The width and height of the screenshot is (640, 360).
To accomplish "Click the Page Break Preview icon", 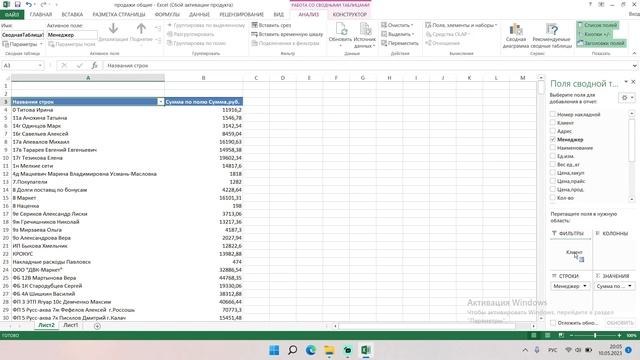I will 561,335.
